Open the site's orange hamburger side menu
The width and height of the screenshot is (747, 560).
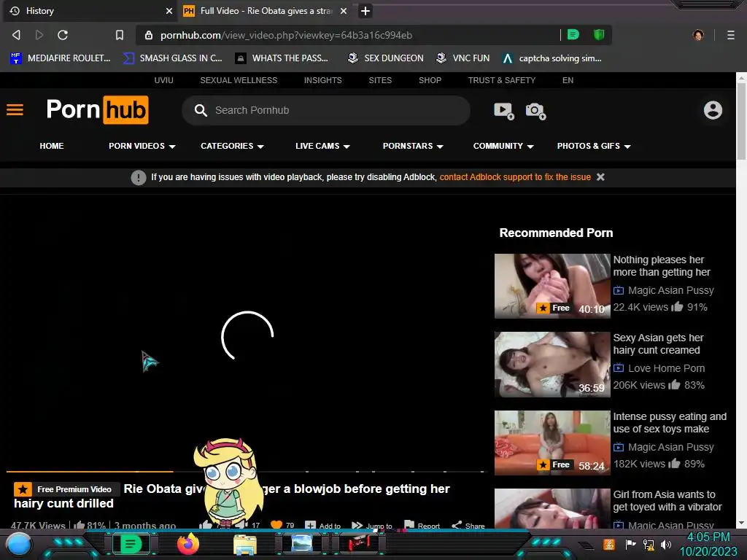[15, 110]
